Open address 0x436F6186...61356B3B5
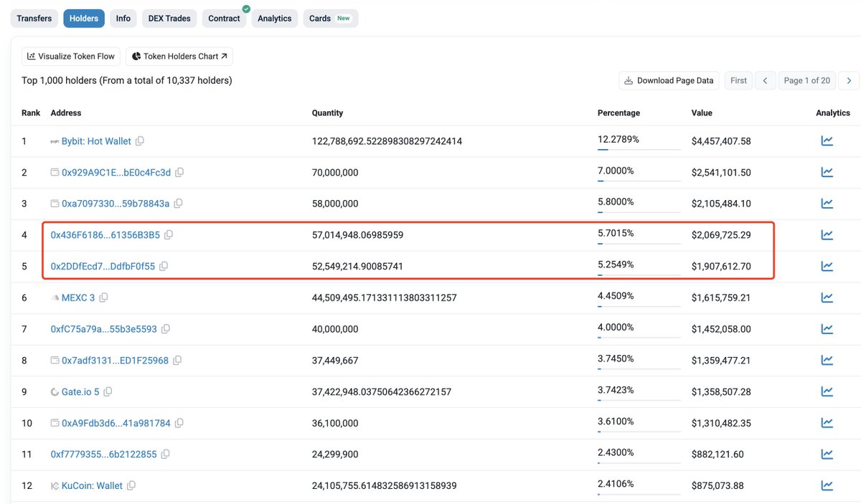Viewport: 861px width, 504px height. pos(105,234)
